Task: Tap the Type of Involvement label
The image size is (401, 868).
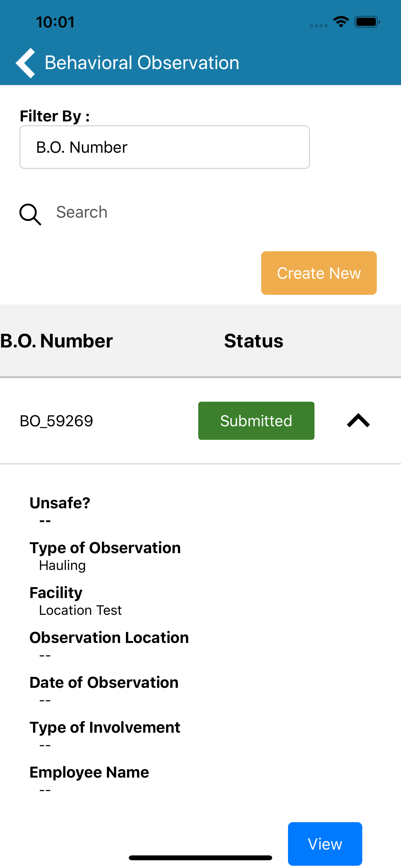Action: [x=105, y=728]
